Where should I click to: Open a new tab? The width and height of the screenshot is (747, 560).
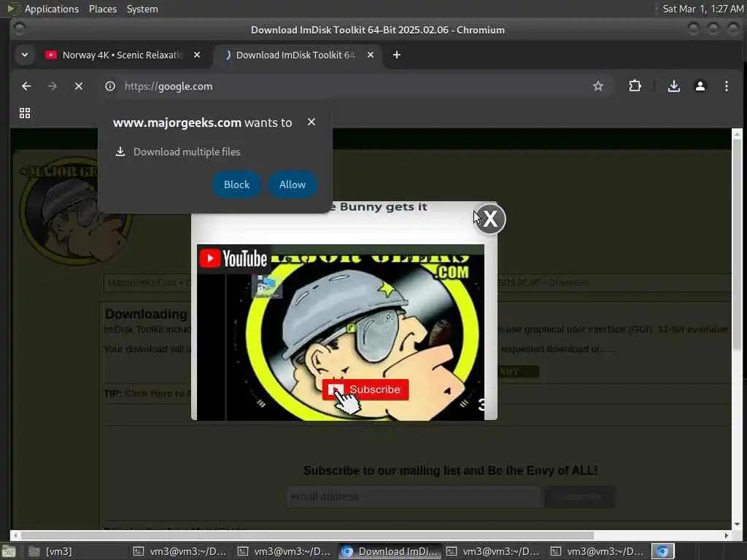(x=396, y=55)
